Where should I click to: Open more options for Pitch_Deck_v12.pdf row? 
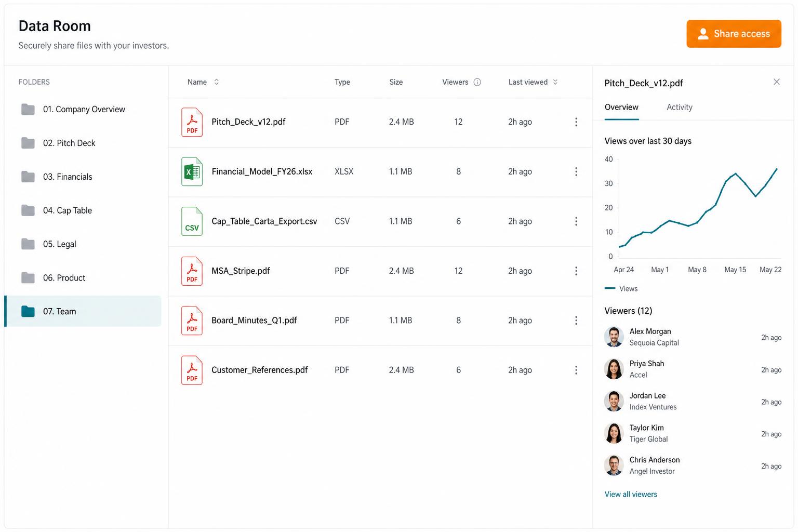pos(576,122)
